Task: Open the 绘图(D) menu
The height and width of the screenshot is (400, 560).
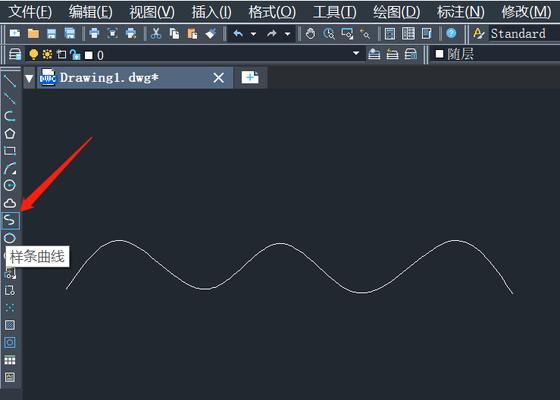Action: pyautogui.click(x=396, y=12)
